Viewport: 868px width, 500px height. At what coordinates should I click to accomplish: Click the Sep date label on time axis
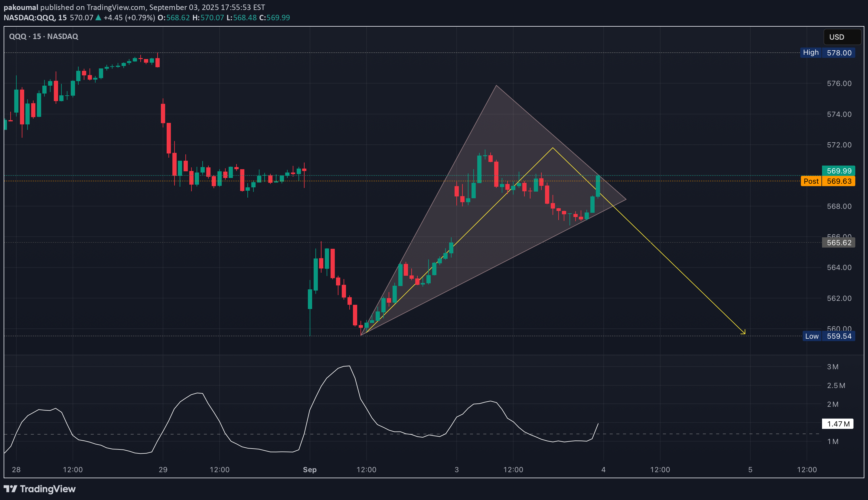pyautogui.click(x=309, y=469)
